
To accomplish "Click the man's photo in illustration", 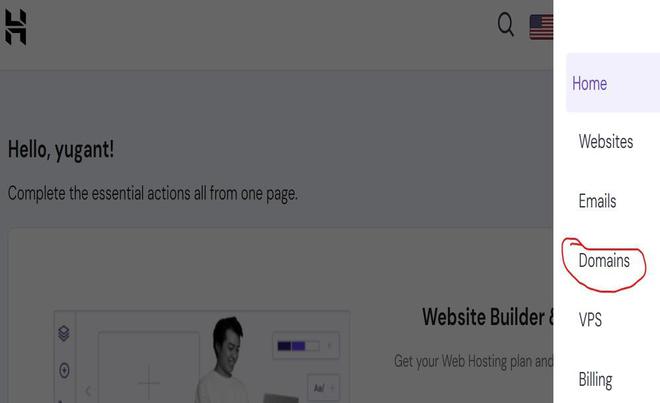I will [x=224, y=360].
